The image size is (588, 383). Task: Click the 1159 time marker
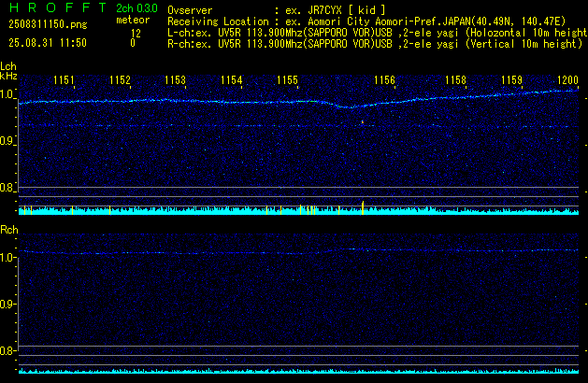pyautogui.click(x=511, y=80)
